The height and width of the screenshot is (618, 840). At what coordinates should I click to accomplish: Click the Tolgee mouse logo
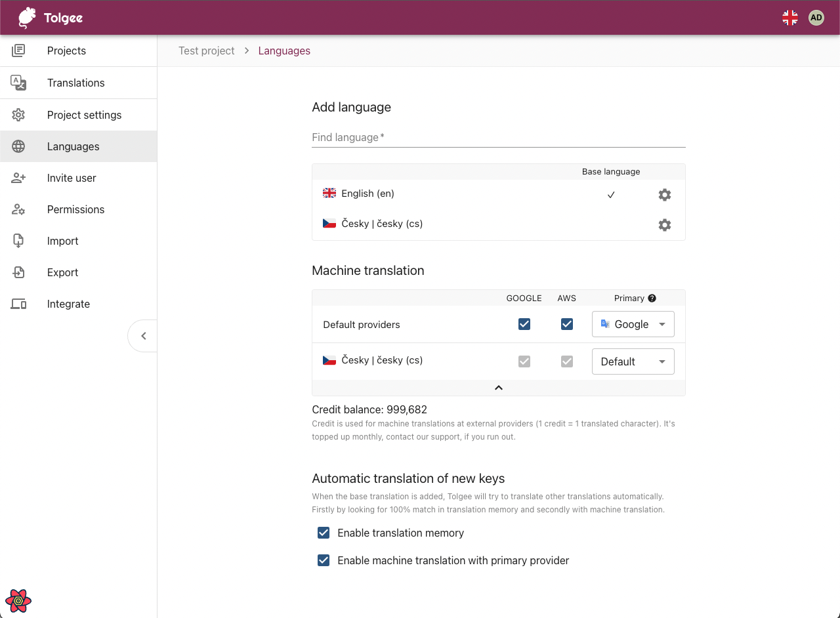(27, 18)
